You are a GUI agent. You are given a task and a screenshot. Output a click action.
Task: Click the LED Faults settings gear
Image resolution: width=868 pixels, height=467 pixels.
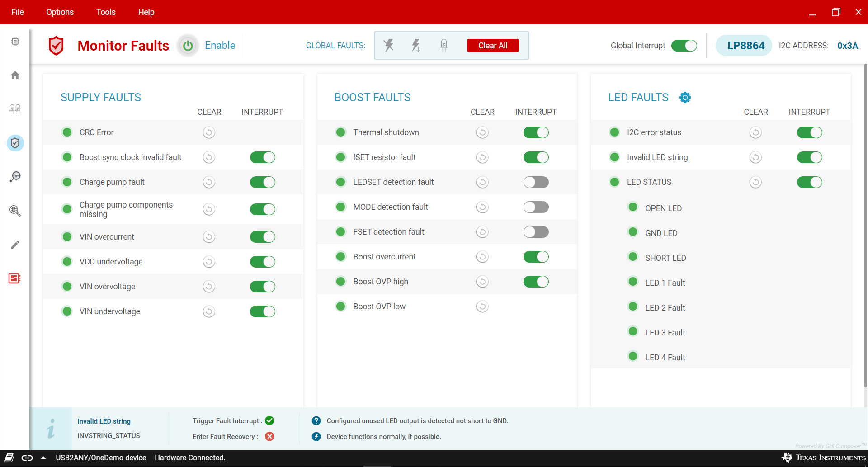pos(685,98)
